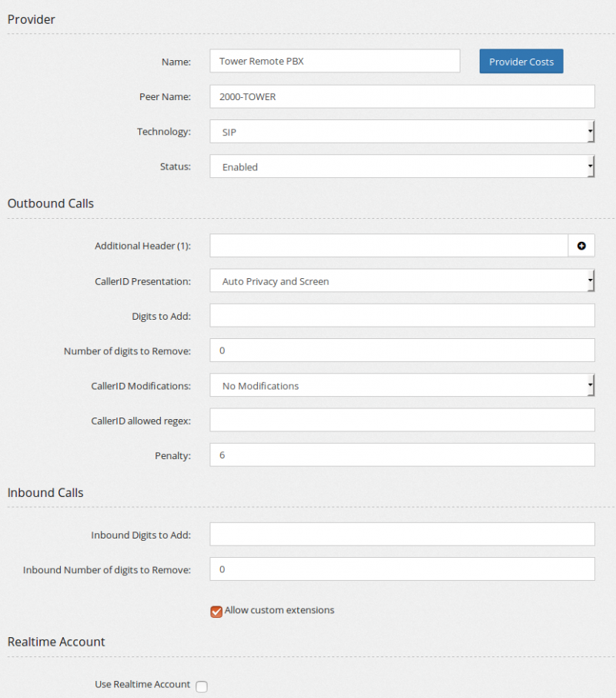The image size is (616, 698).
Task: Open the Status dropdown arrow
Action: tap(590, 166)
